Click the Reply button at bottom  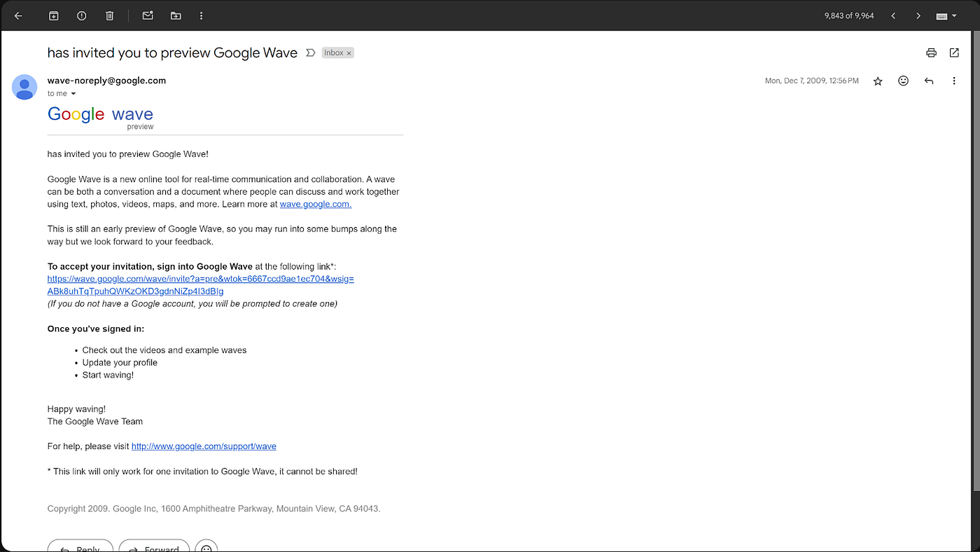[80, 546]
